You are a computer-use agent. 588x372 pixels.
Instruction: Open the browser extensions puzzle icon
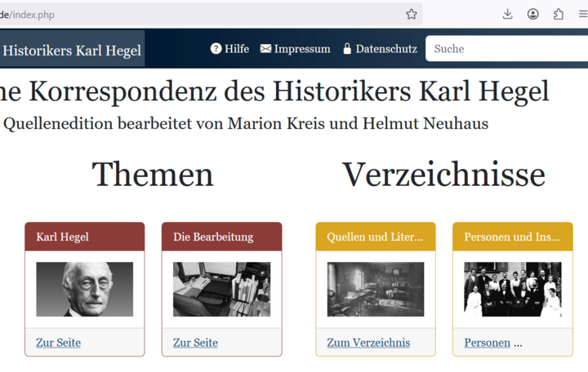pyautogui.click(x=559, y=14)
